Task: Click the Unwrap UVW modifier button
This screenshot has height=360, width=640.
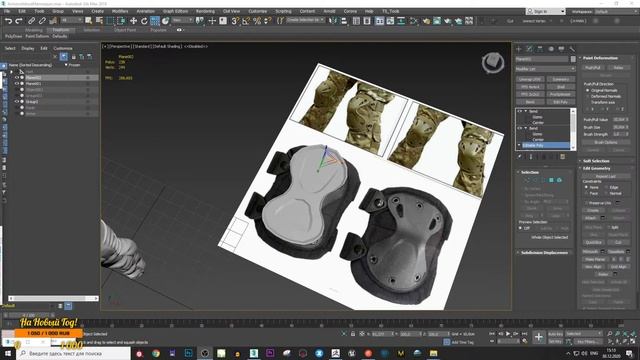Action: (530, 79)
